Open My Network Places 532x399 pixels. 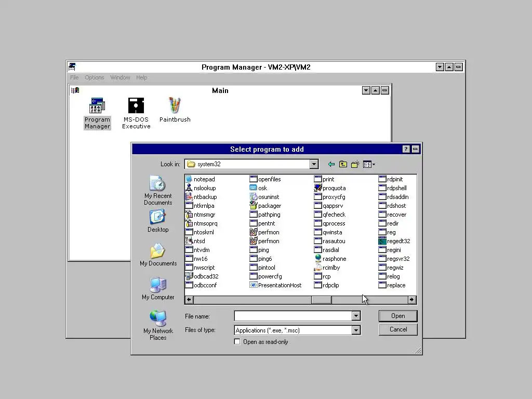(x=158, y=325)
